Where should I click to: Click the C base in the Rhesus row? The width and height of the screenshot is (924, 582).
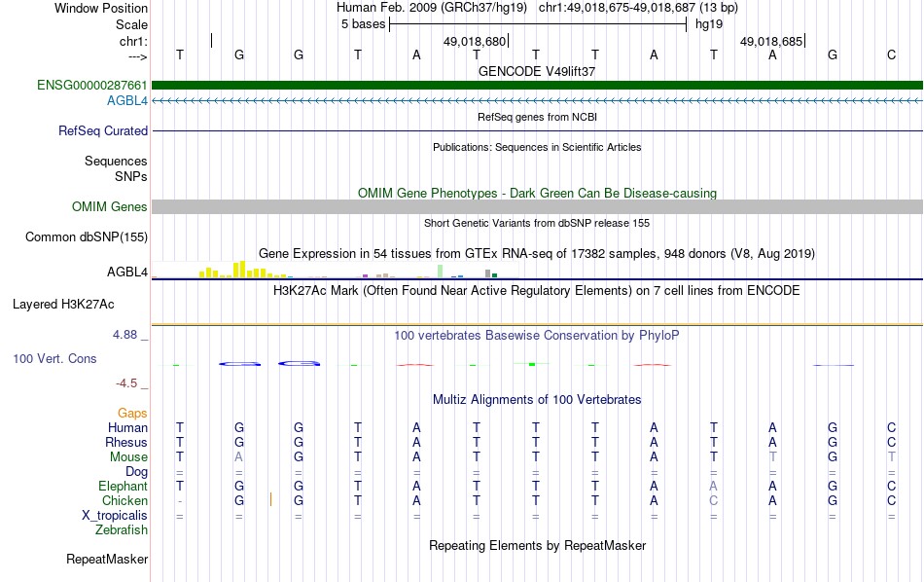[891, 442]
